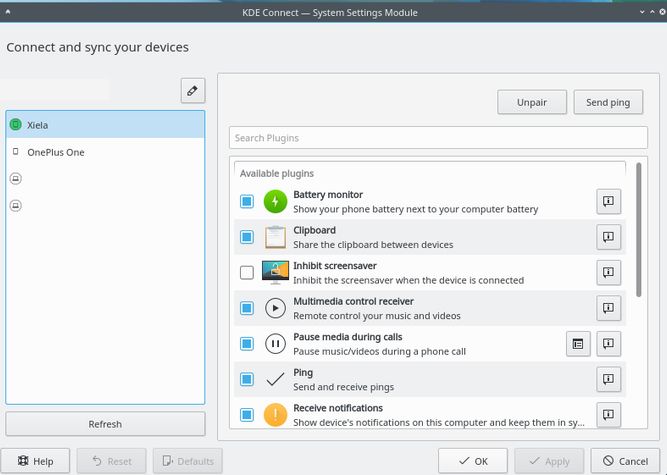Click the Reset button

(111, 461)
